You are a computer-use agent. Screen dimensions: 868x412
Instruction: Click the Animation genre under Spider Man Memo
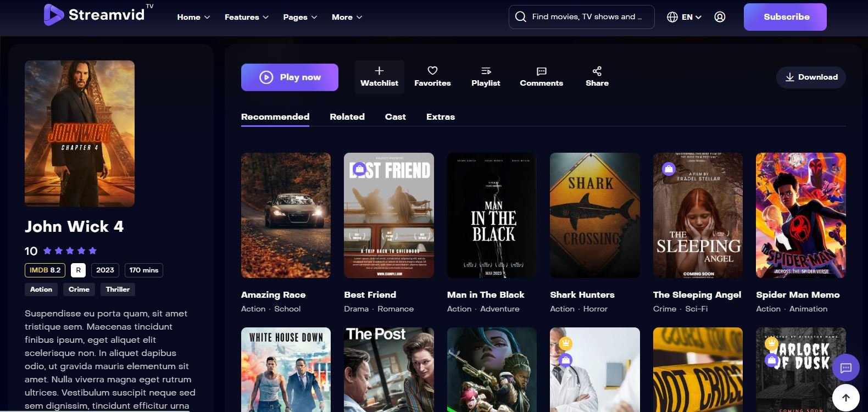pos(808,309)
